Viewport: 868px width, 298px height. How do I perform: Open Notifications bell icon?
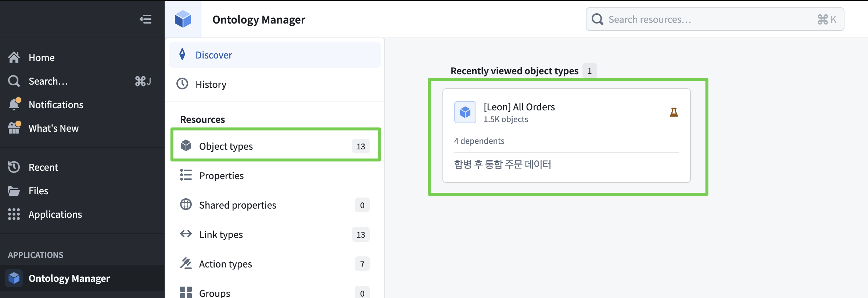[x=15, y=104]
